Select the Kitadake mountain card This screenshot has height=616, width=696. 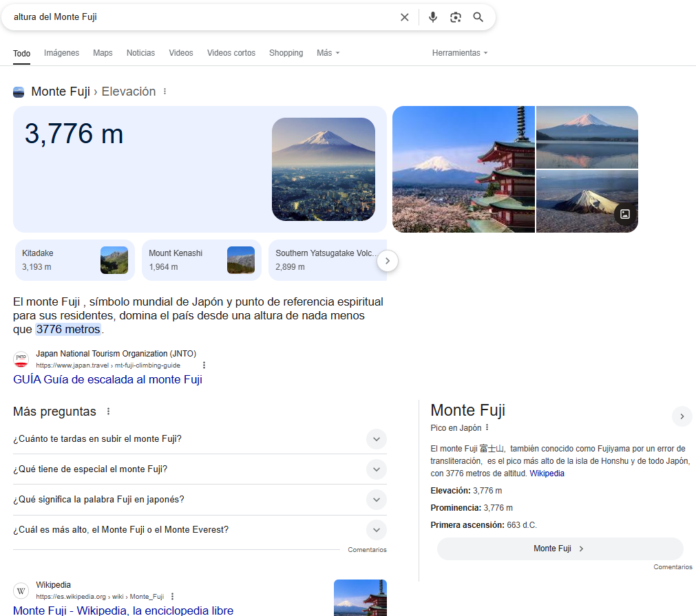[x=75, y=260]
